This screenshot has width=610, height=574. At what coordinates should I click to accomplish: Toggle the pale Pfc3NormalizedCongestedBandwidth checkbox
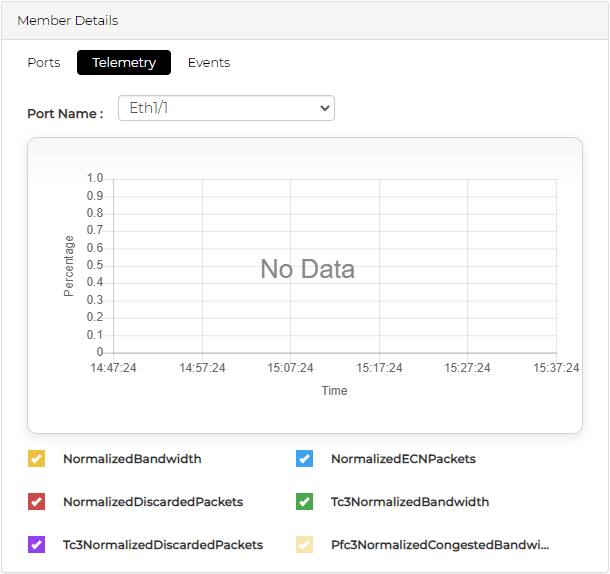point(305,545)
